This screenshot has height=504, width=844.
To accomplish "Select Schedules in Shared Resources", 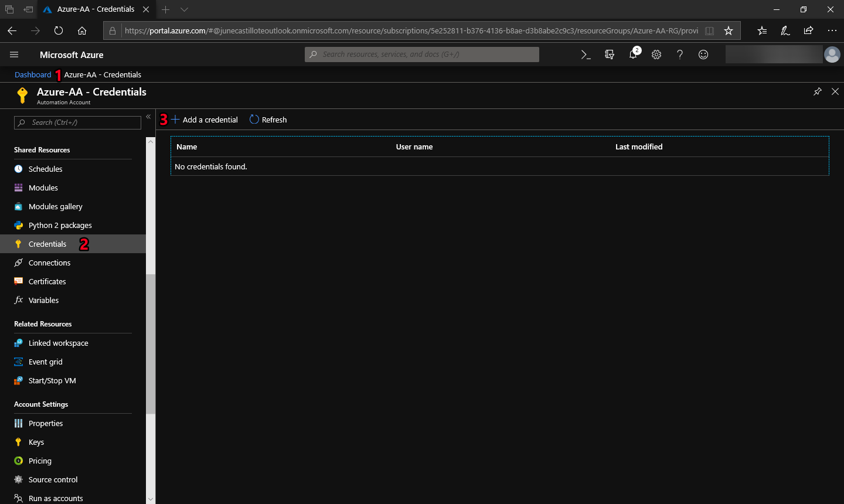I will coord(45,169).
